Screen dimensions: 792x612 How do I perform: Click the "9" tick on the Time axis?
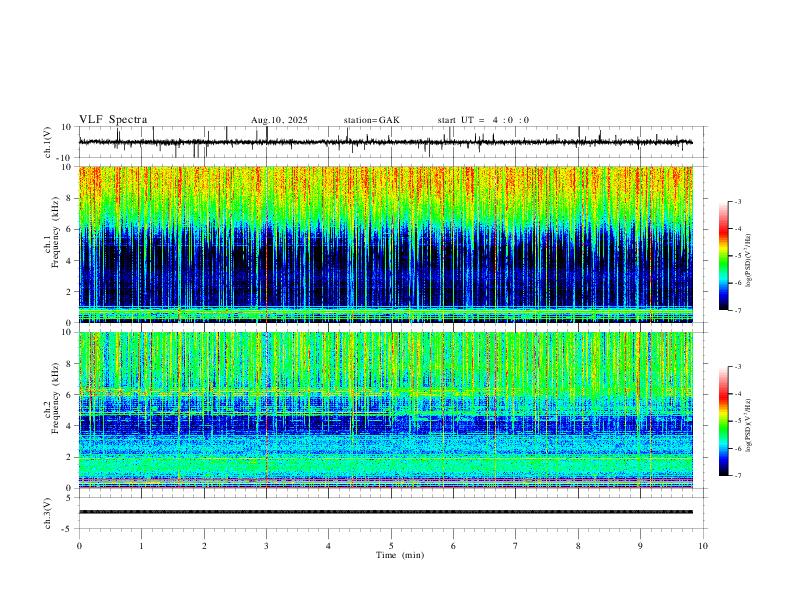pyautogui.click(x=640, y=546)
